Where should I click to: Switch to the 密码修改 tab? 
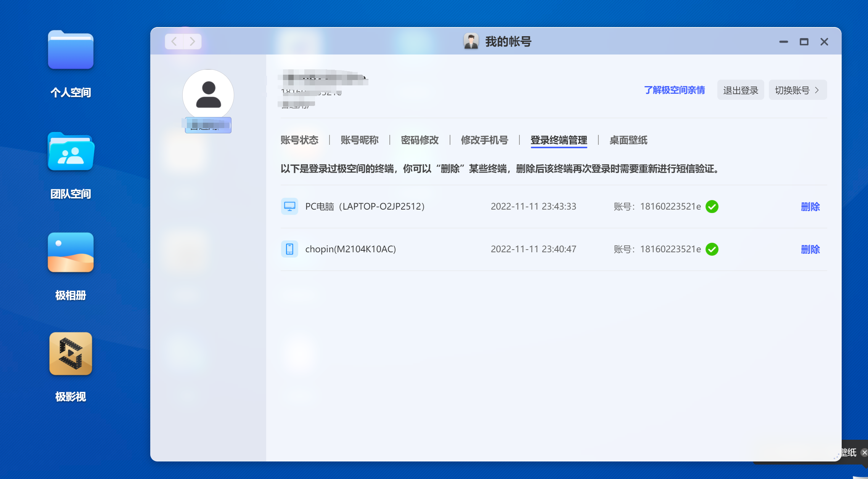click(420, 140)
